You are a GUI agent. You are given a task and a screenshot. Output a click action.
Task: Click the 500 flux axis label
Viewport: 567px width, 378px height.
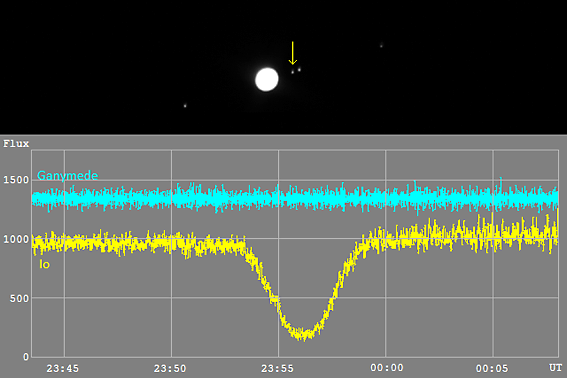coord(19,298)
